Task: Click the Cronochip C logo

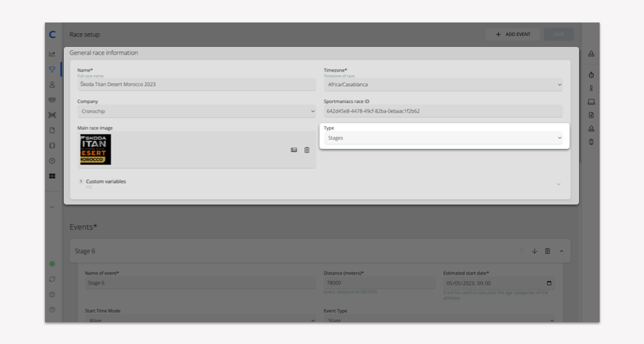Action: pos(52,34)
